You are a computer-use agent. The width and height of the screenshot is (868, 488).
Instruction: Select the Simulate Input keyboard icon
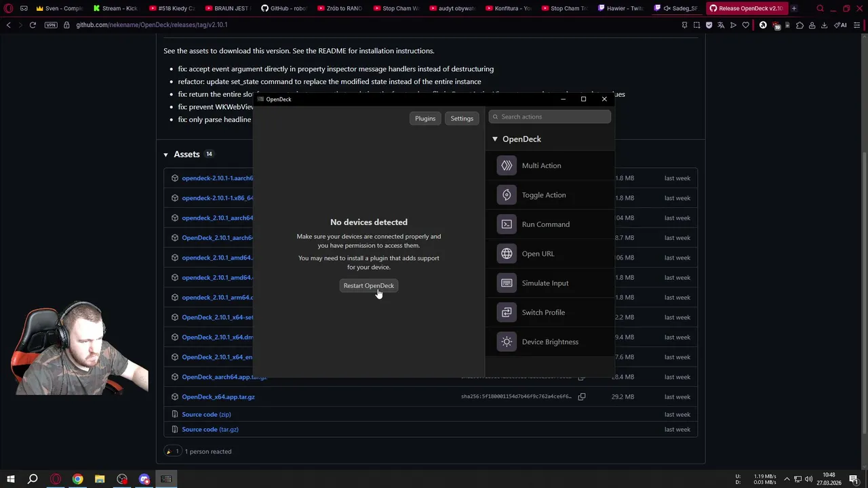tap(507, 283)
